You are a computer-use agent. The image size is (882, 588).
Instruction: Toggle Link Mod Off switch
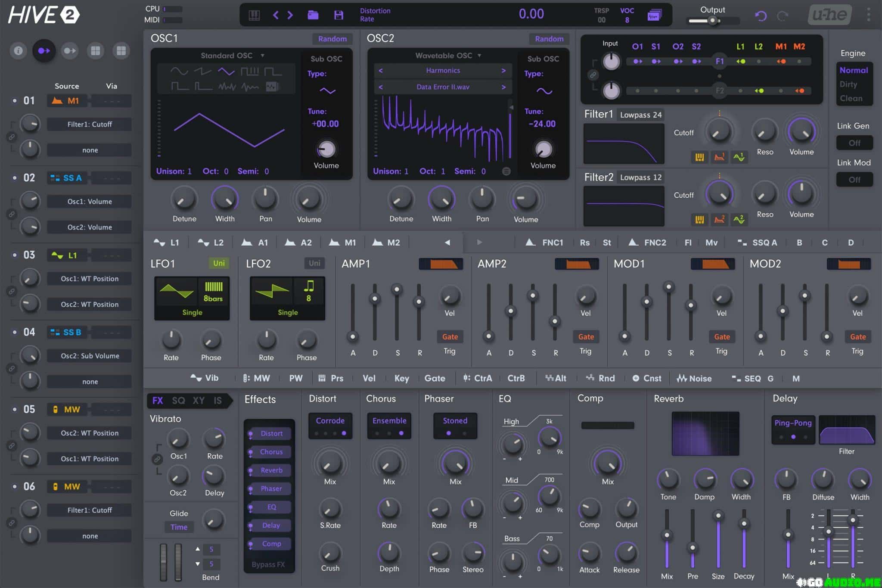854,180
